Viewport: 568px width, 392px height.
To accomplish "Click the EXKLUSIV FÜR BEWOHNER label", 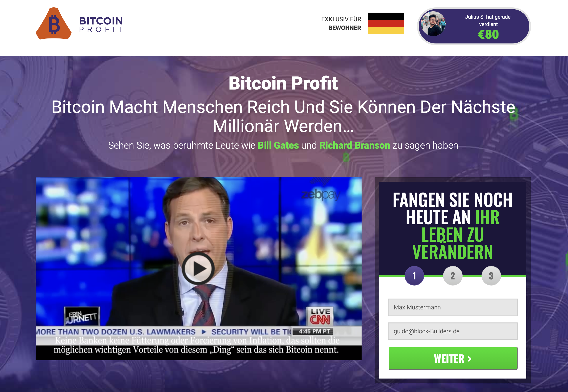I will click(x=341, y=24).
